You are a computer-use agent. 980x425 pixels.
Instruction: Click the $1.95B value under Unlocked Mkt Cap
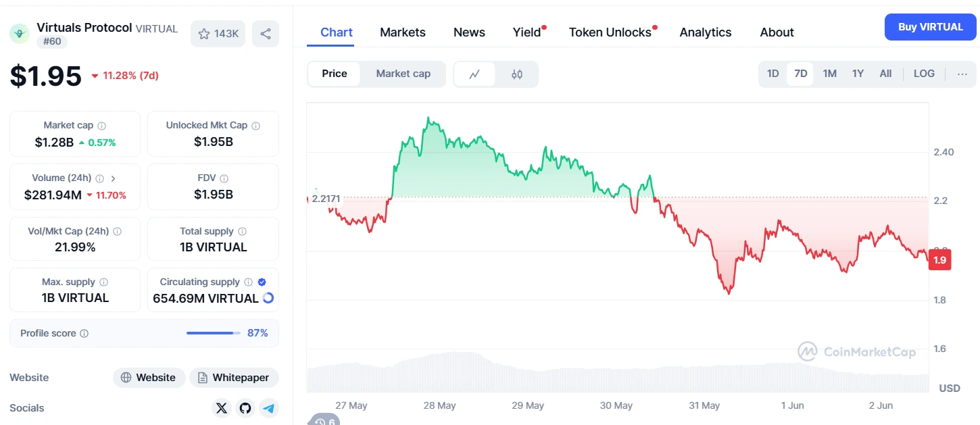click(214, 142)
